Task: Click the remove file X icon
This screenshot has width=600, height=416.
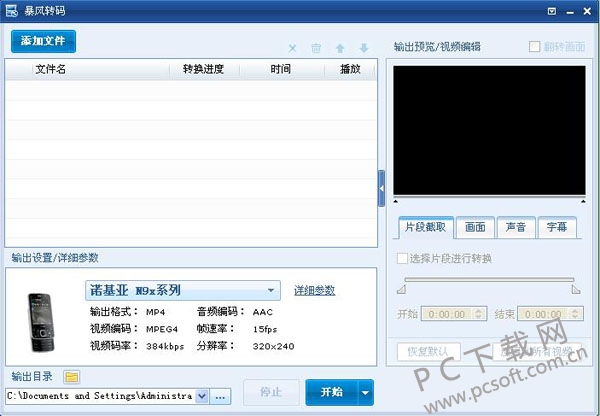Action: coord(292,48)
